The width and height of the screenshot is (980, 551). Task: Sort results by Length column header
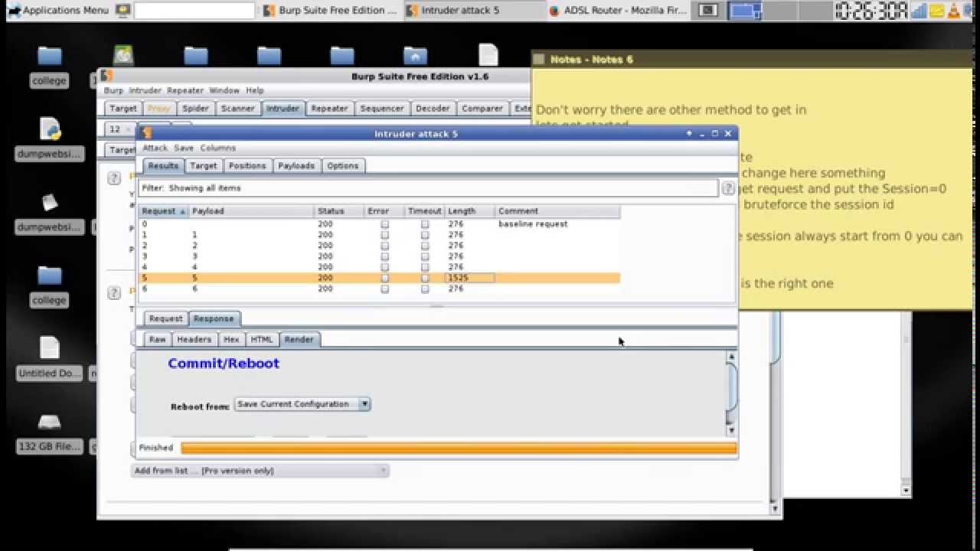470,210
